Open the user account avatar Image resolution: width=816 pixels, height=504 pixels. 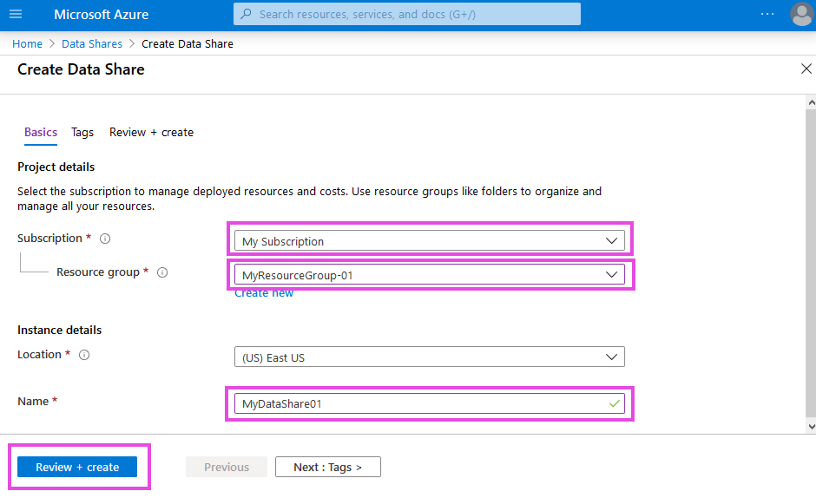(802, 14)
